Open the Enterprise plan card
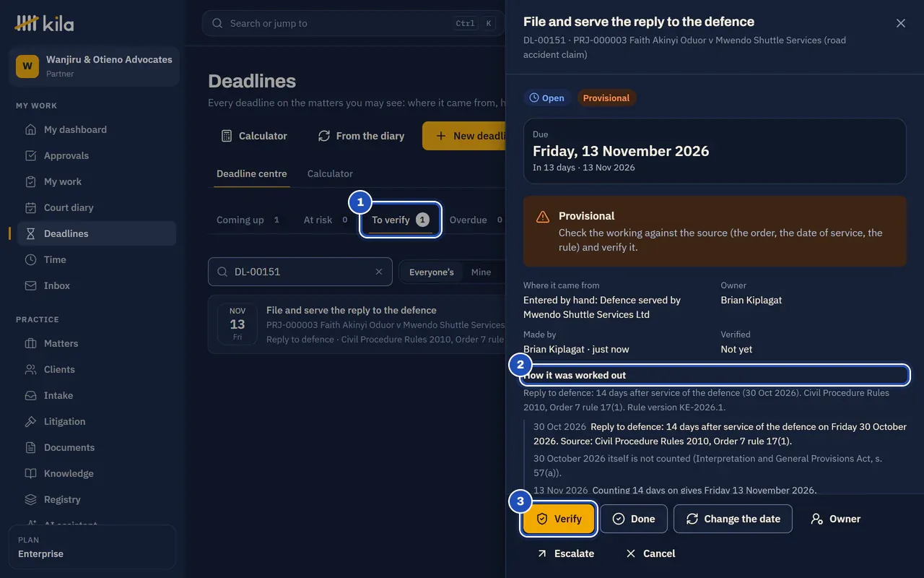This screenshot has height=578, width=924. (92, 547)
